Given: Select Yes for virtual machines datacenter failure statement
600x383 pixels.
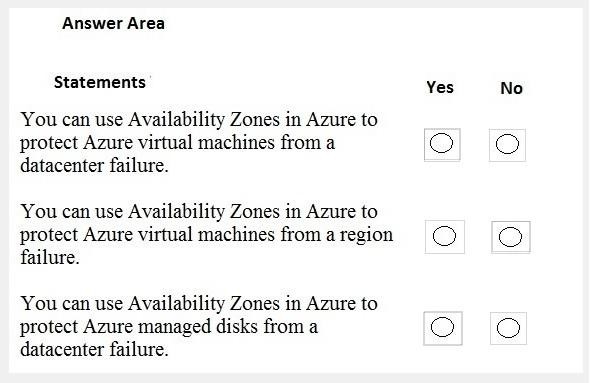Looking at the screenshot, I should 442,143.
